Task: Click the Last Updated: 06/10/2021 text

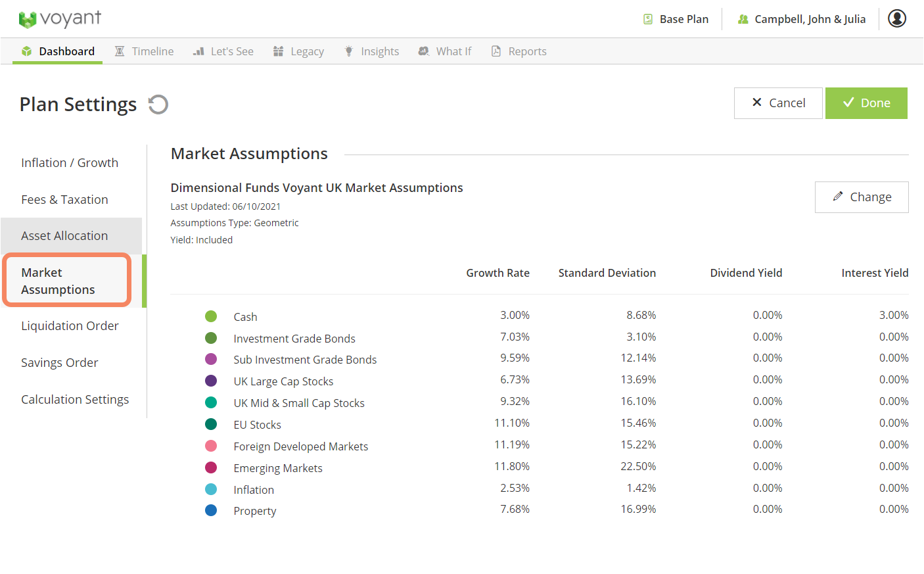Action: [225, 206]
